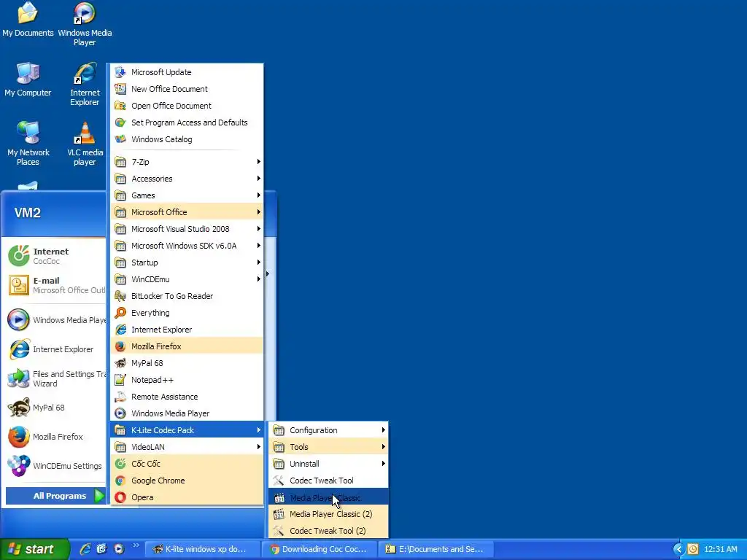
Task: Click the Cốc Cốc browser icon
Action: [x=120, y=463]
